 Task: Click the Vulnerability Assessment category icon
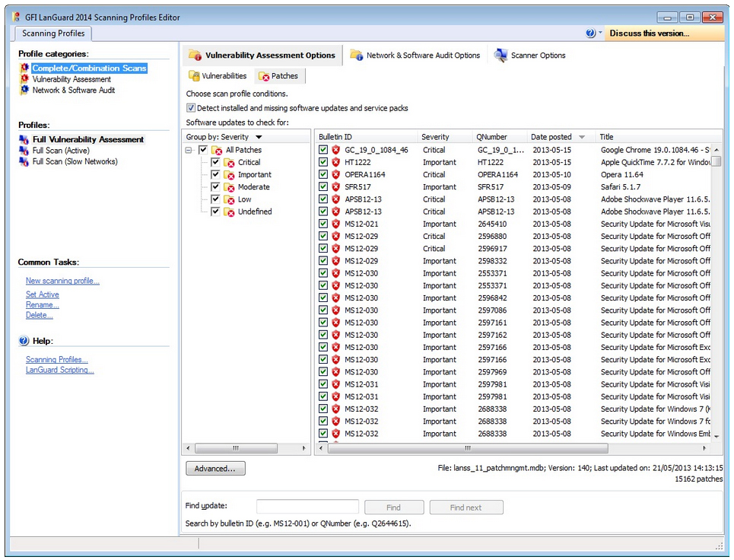coord(24,79)
